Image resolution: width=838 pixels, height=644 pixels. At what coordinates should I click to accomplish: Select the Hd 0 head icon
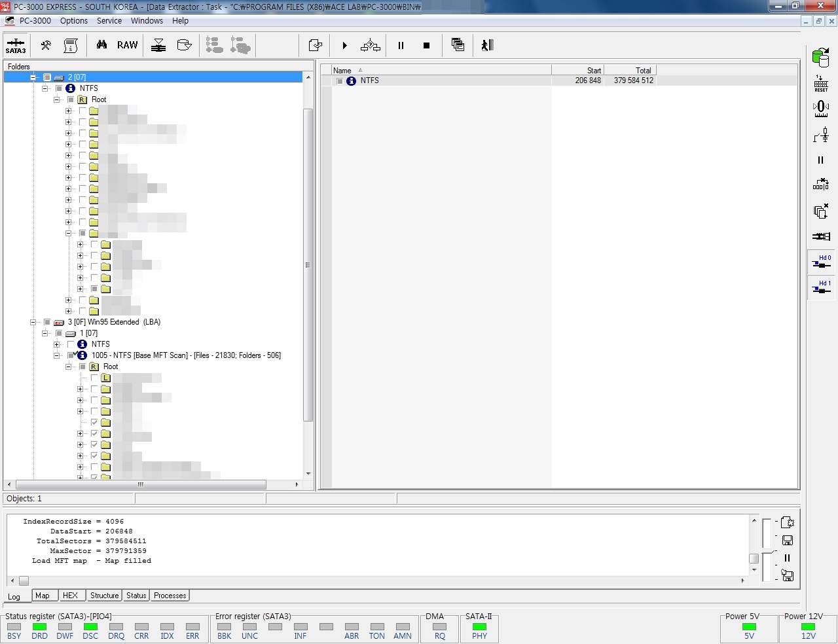click(821, 262)
